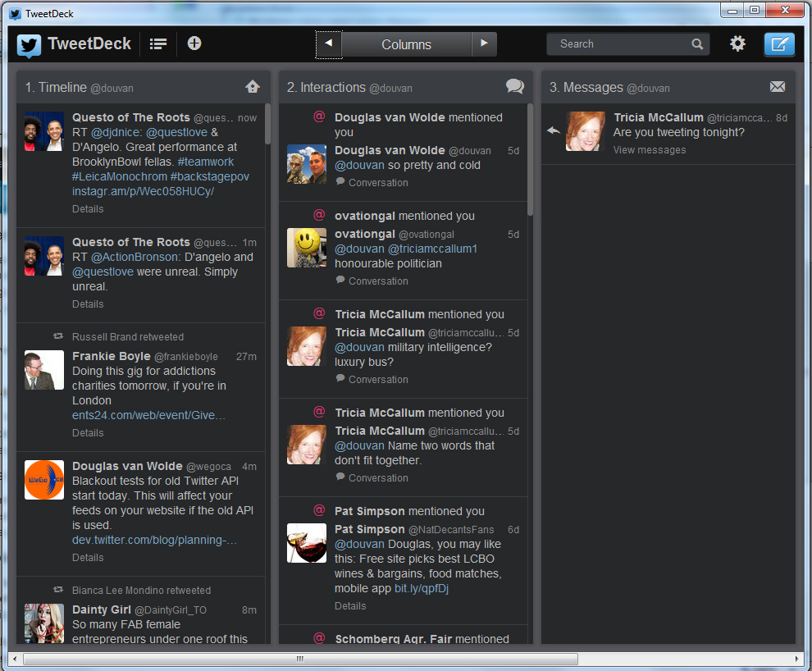Open the #LeicaMonochrom hashtag
The height and width of the screenshot is (671, 812).
click(x=120, y=176)
